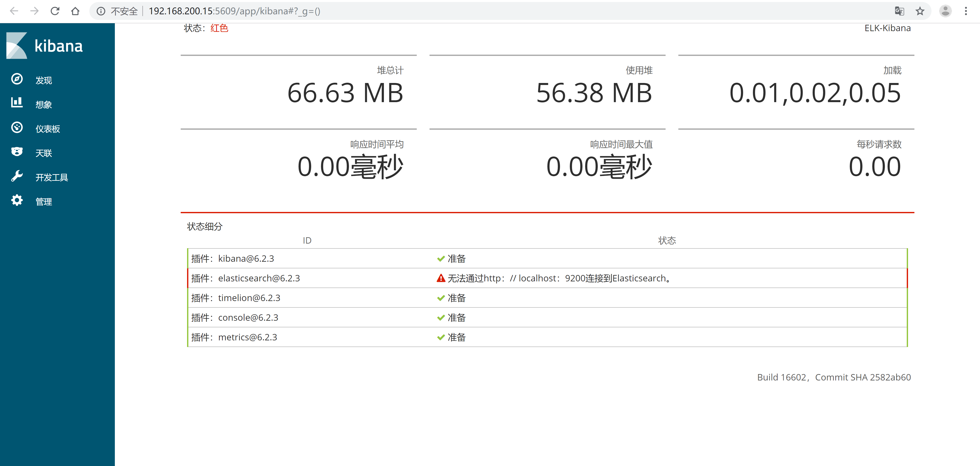The width and height of the screenshot is (980, 466).
Task: Open Dev Tools (开发工具)
Action: click(52, 177)
